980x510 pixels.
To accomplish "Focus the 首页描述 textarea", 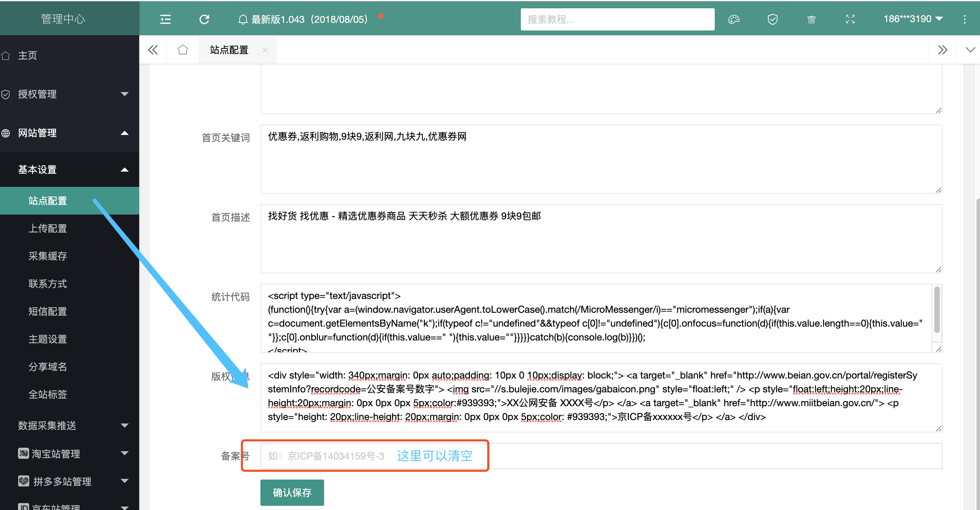I will 601,239.
